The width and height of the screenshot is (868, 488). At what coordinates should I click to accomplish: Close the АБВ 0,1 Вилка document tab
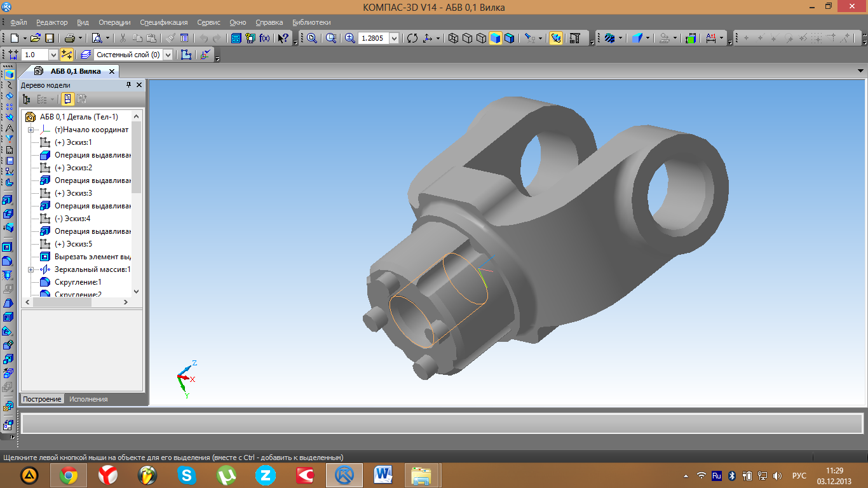click(112, 71)
